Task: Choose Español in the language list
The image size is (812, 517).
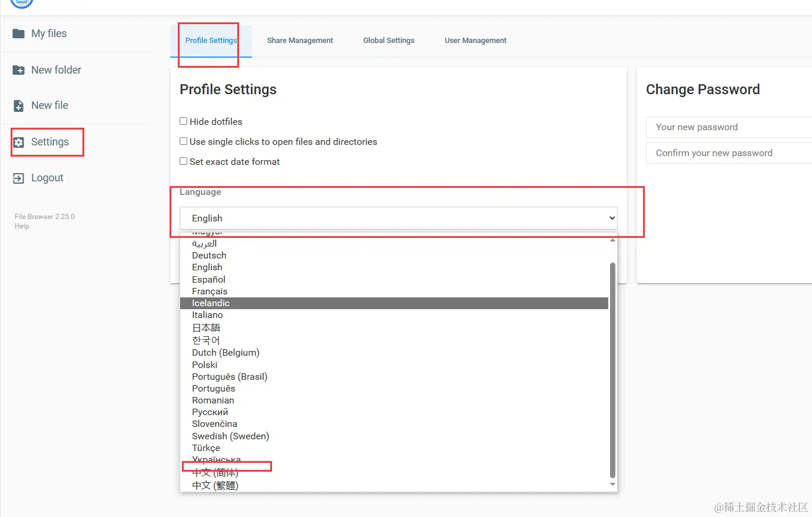Action: click(x=394, y=280)
